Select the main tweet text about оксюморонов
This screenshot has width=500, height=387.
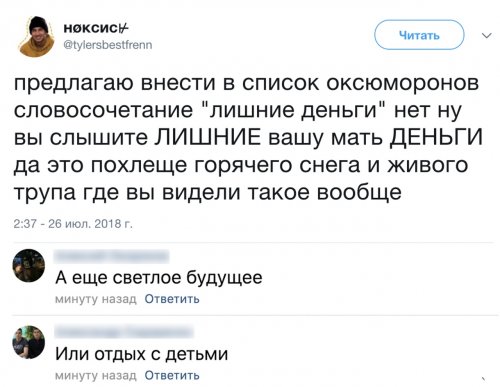coord(248,138)
